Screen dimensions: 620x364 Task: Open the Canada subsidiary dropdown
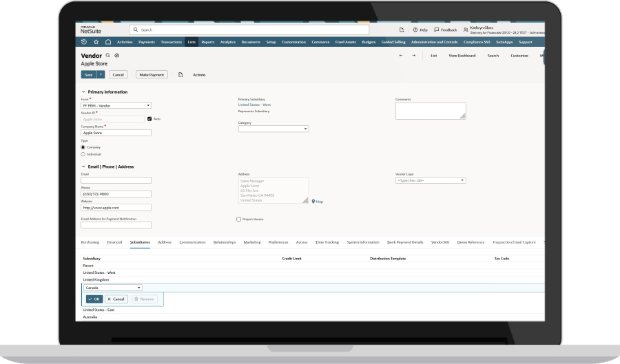coord(113,288)
